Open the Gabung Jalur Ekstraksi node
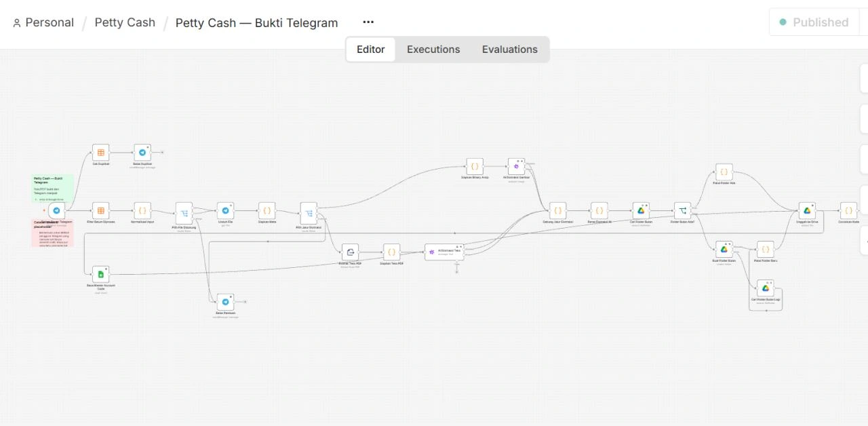This screenshot has width=868, height=426. tap(558, 210)
